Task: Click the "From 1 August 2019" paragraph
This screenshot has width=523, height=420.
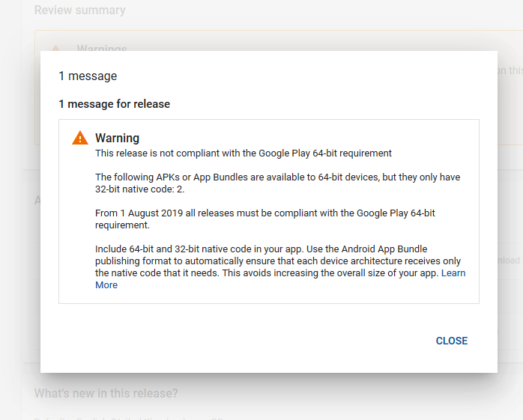Action: click(264, 219)
